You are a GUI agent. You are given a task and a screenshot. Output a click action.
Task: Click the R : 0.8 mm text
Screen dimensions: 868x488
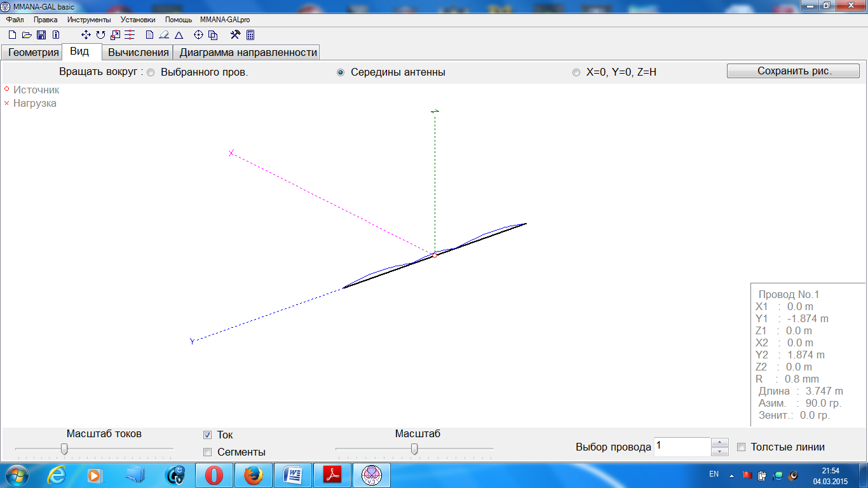[x=787, y=379]
